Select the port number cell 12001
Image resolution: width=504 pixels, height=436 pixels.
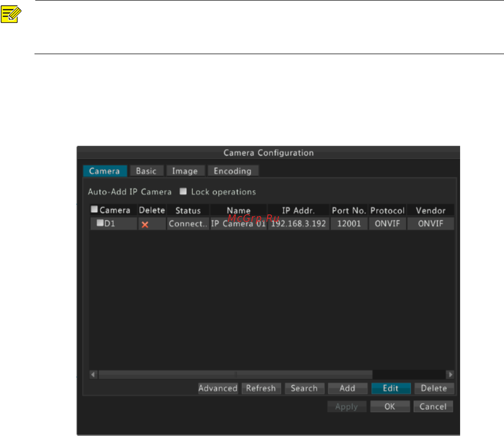(x=349, y=224)
